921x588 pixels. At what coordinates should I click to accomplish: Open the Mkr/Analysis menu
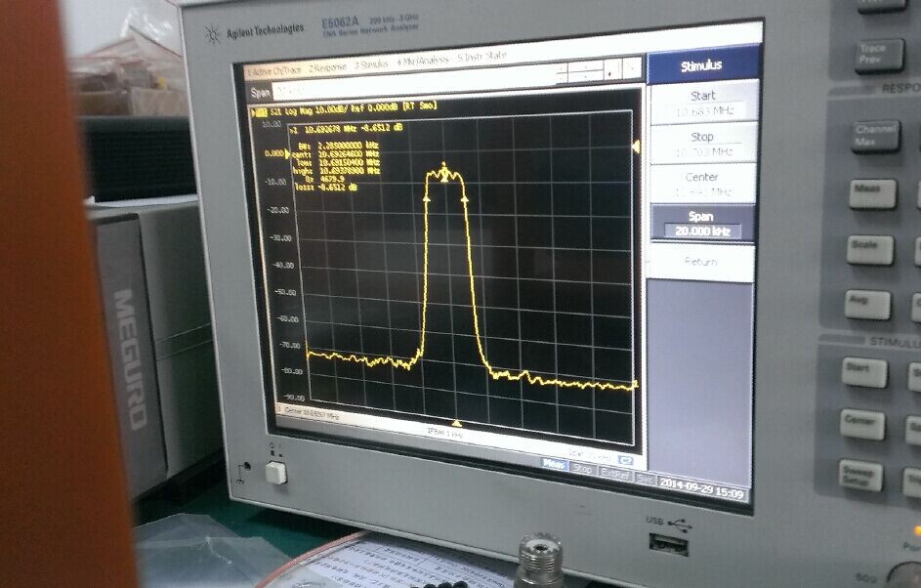click(422, 61)
